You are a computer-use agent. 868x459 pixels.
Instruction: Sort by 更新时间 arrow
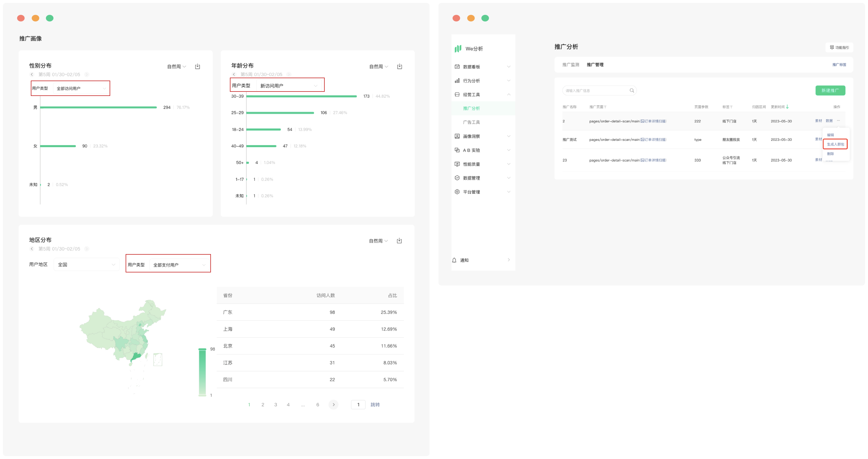point(787,107)
